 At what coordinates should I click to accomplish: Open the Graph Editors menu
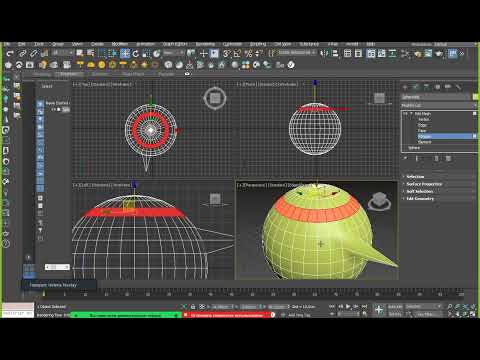(175, 44)
